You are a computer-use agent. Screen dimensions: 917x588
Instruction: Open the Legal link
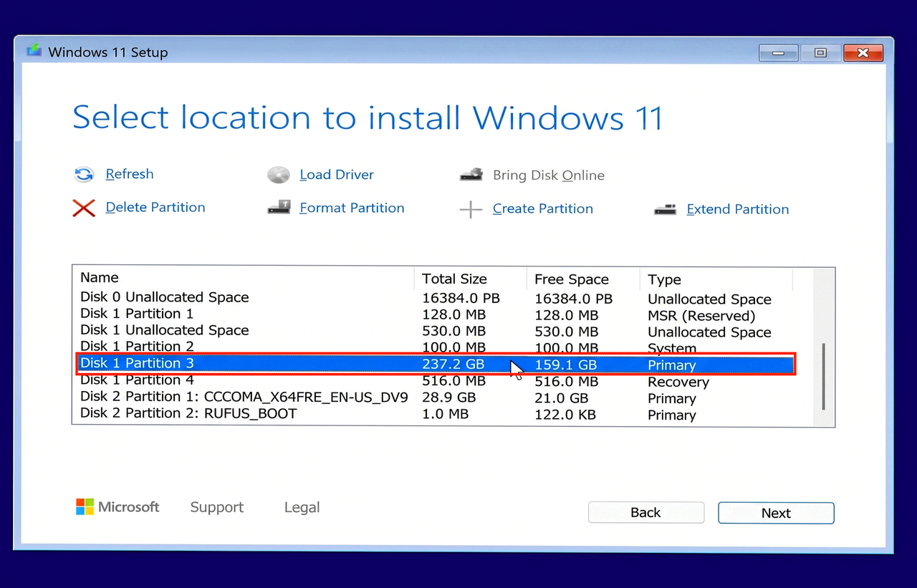coord(302,507)
